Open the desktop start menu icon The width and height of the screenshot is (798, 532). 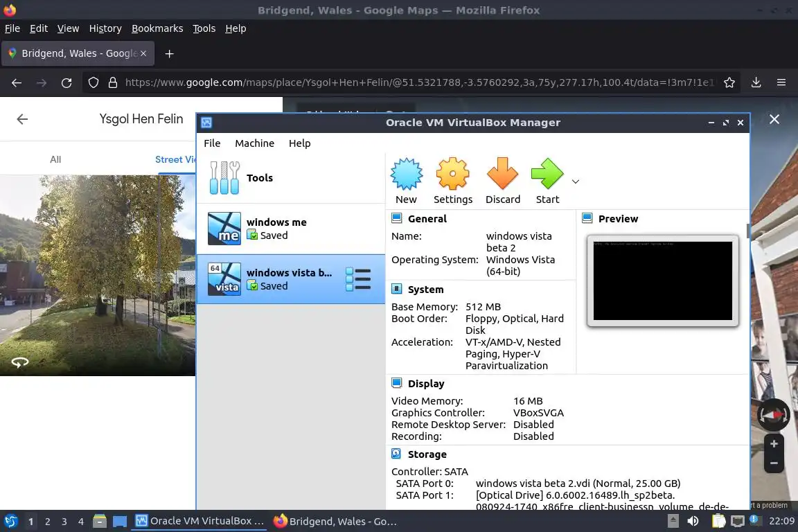(x=10, y=522)
